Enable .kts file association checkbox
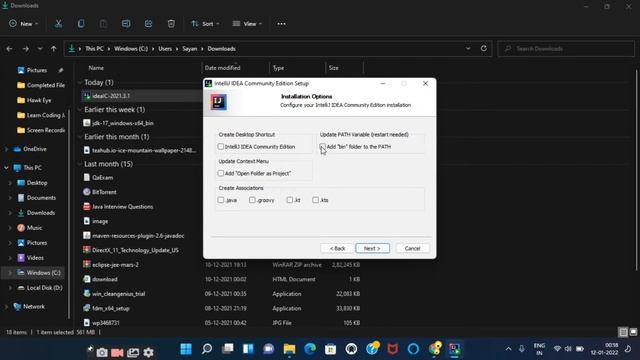Image resolution: width=640 pixels, height=360 pixels. tap(316, 200)
